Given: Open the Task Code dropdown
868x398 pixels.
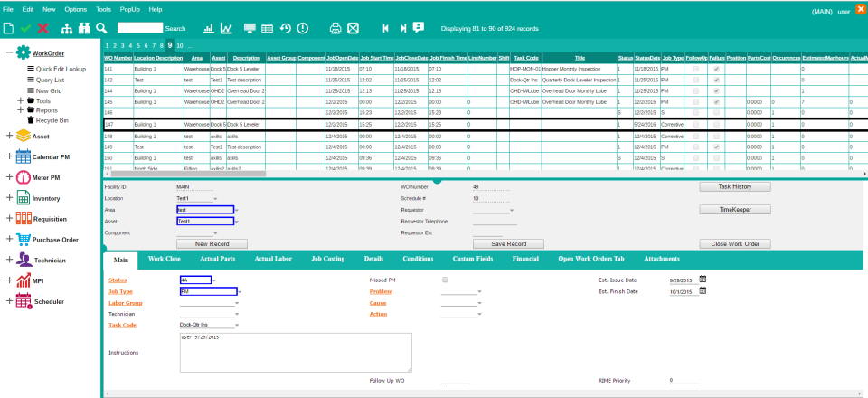Looking at the screenshot, I should 238,324.
